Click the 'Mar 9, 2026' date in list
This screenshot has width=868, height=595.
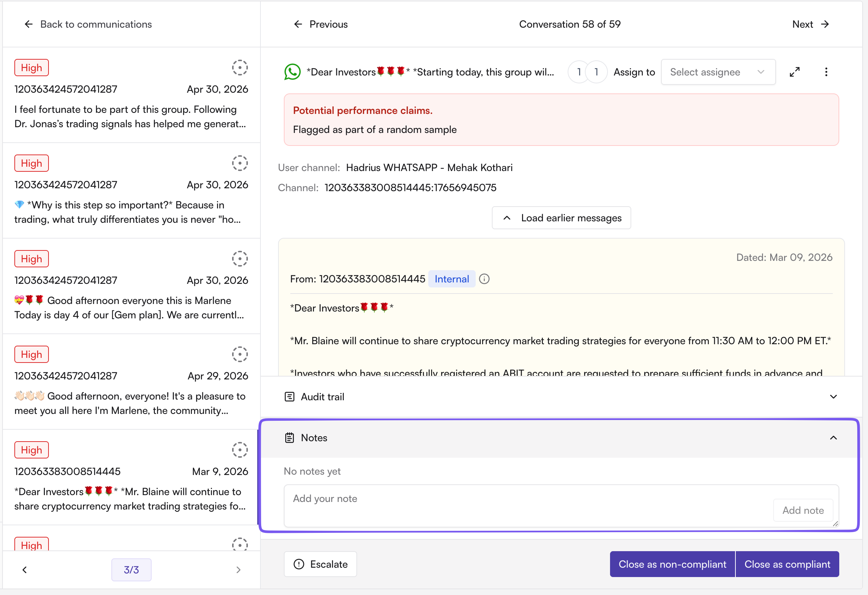[220, 471]
